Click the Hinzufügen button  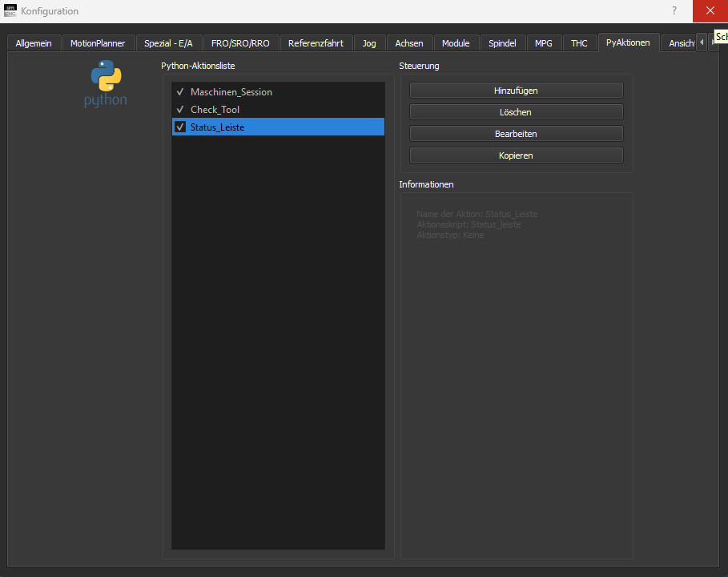pos(516,91)
